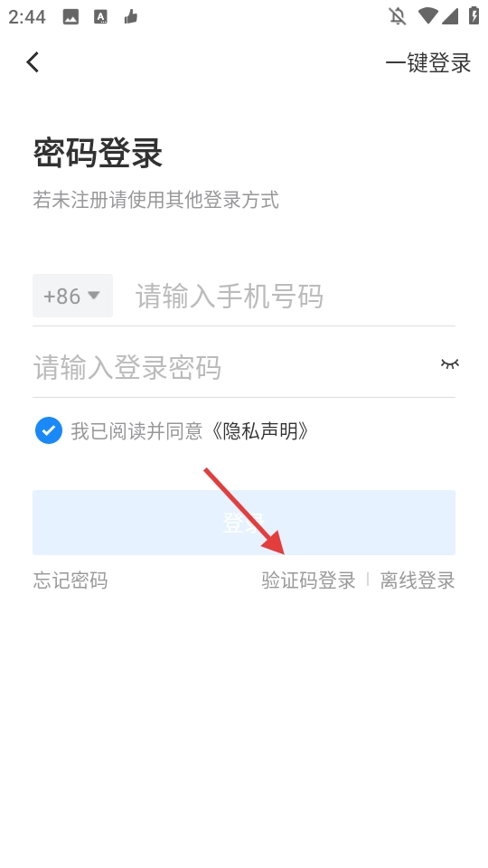Go back using the arrow icon
The image size is (488, 868).
[33, 62]
